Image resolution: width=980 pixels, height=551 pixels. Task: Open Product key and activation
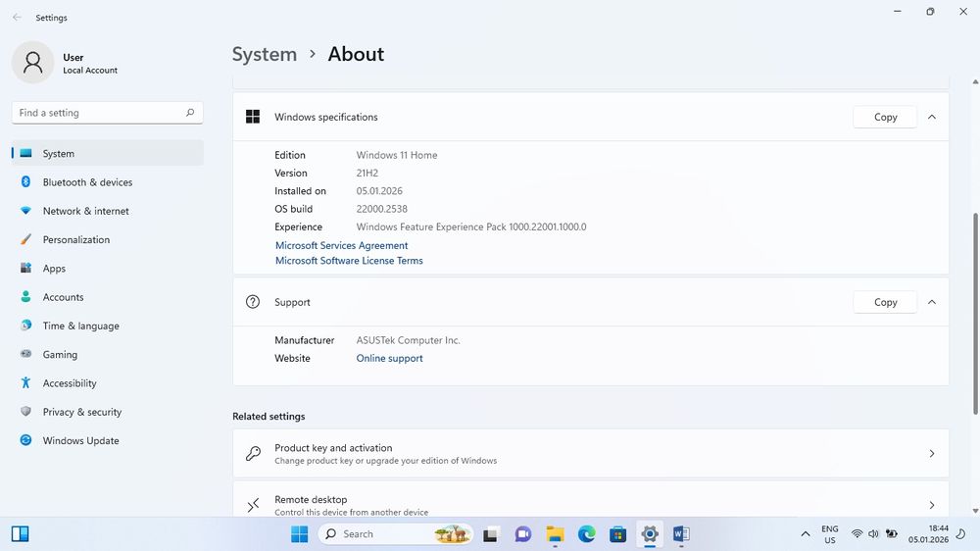pyautogui.click(x=591, y=453)
